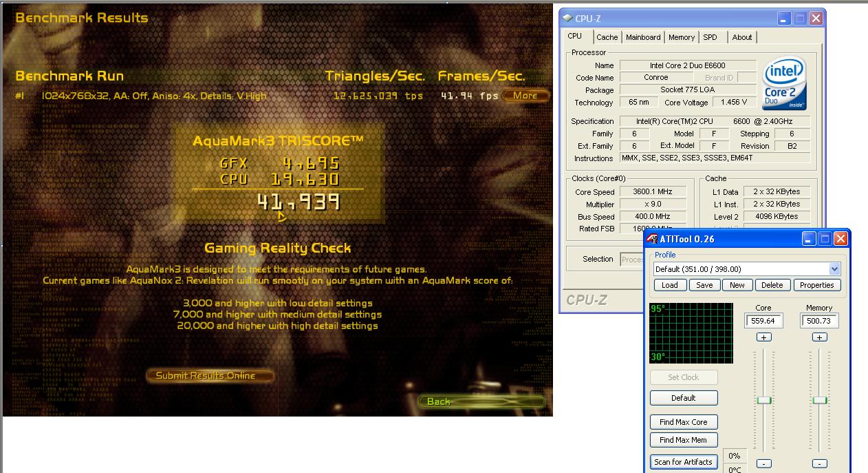Open the SPD tab in CPU-Z
868x473 pixels.
(710, 37)
